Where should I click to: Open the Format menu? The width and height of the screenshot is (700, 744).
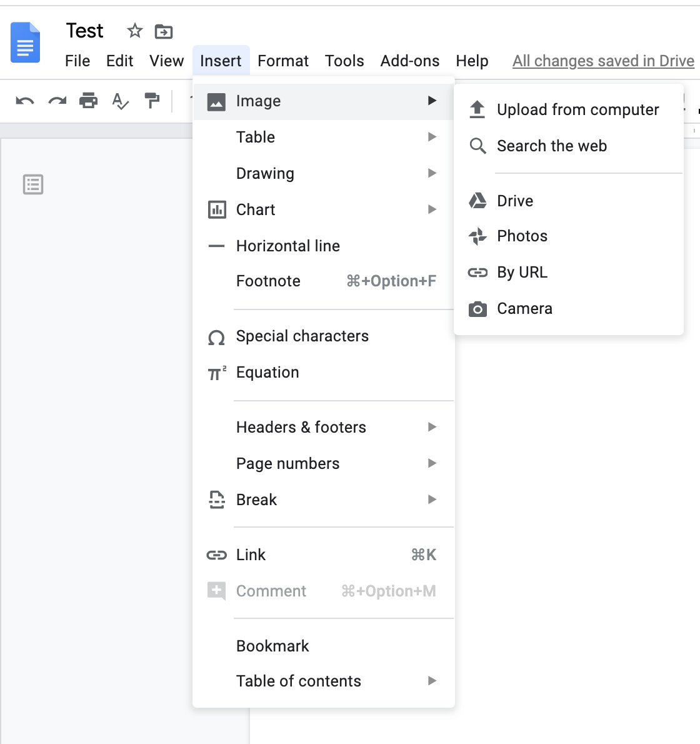pos(282,61)
